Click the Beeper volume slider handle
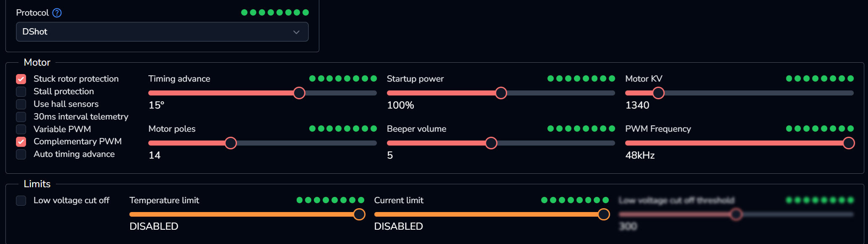Screen dimensions: 868x244 point(491,143)
